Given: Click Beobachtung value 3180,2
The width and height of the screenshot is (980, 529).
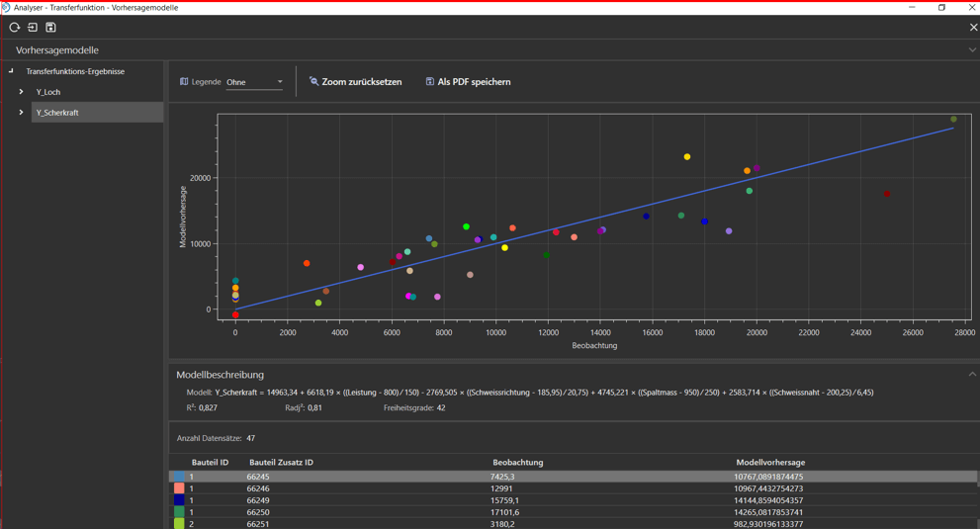Looking at the screenshot, I should point(502,524).
